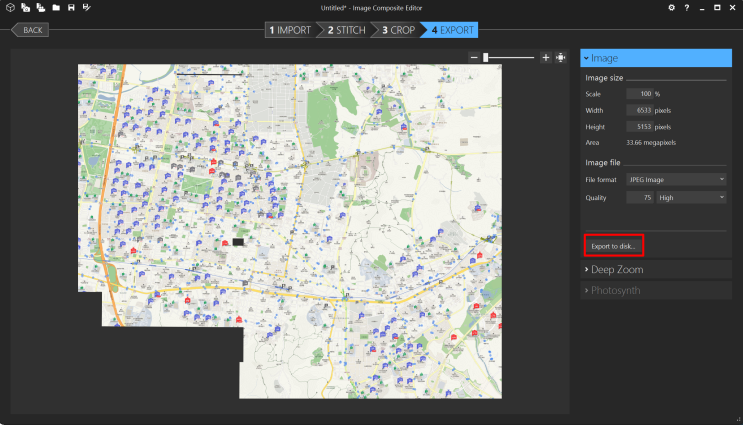Open the Quality preset dropdown
Screen dimensions: 743x425
692,198
